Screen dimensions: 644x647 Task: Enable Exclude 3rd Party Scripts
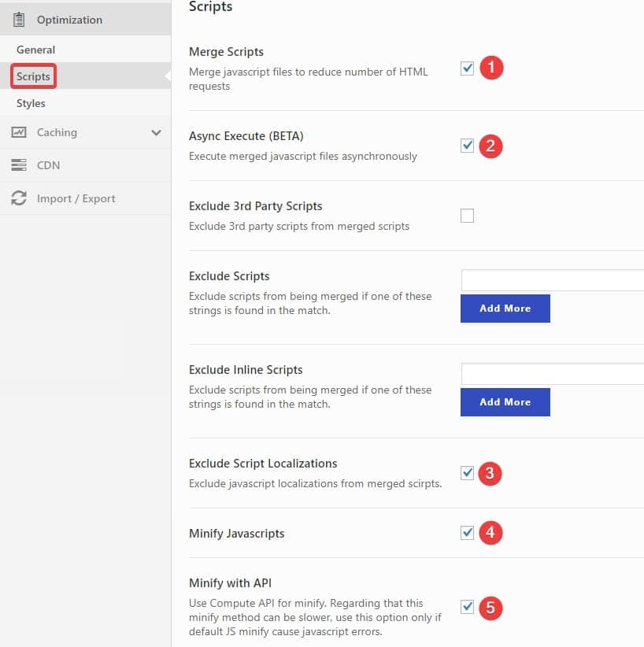pos(468,215)
